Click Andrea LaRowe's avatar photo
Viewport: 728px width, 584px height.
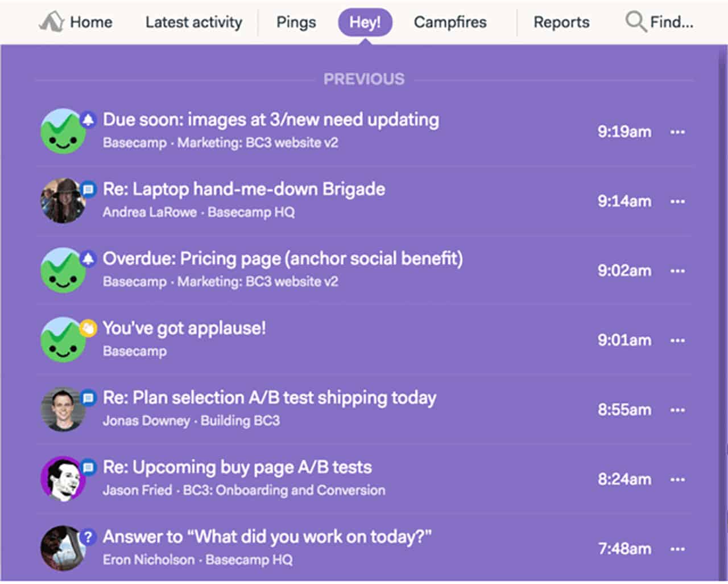click(63, 200)
